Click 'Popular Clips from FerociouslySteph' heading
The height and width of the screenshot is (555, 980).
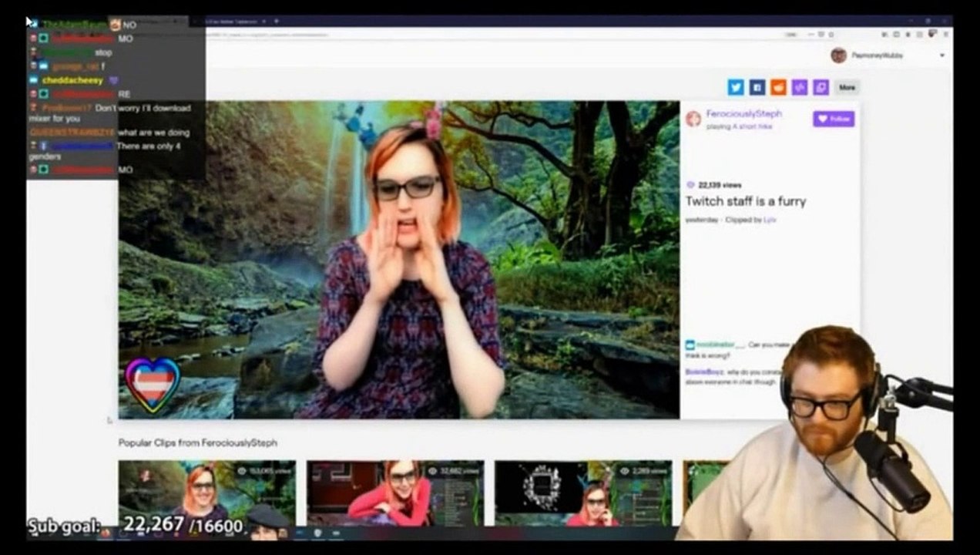[198, 442]
